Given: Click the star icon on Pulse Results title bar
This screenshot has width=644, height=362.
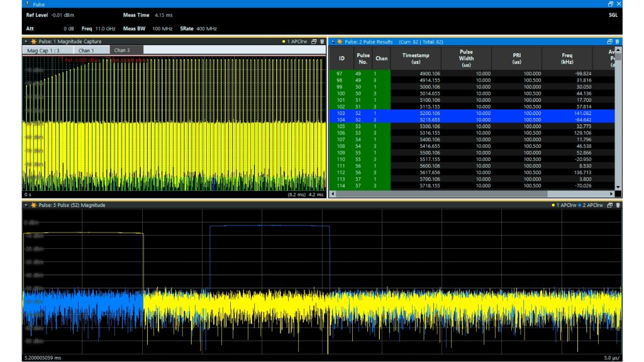Looking at the screenshot, I should 340,41.
